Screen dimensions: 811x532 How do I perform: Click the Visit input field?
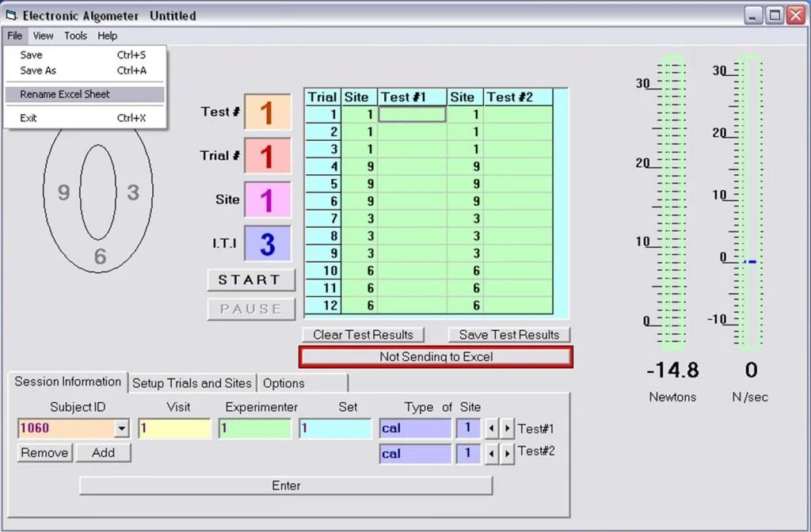pyautogui.click(x=175, y=428)
